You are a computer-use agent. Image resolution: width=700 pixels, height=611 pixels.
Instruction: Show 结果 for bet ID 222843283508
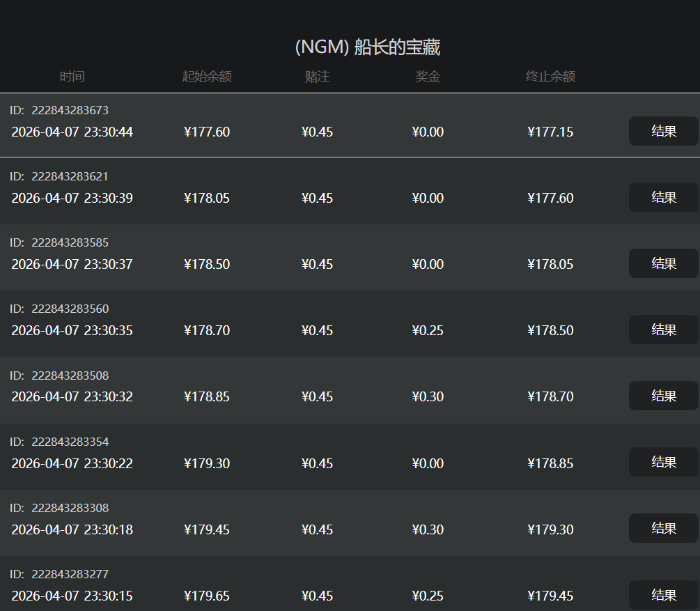663,396
